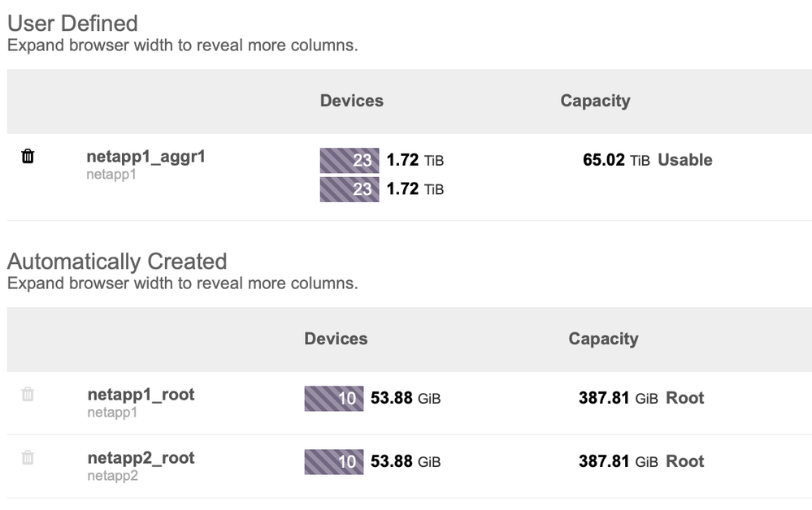The image size is (812, 510).
Task: Click the second striped 23-device bar
Action: 350,189
